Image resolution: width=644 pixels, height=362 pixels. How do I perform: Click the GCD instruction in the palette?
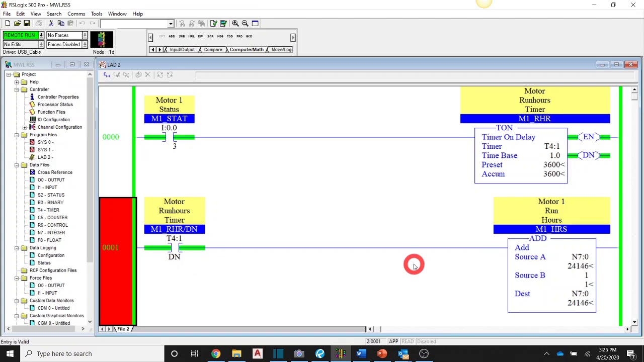[249, 36]
